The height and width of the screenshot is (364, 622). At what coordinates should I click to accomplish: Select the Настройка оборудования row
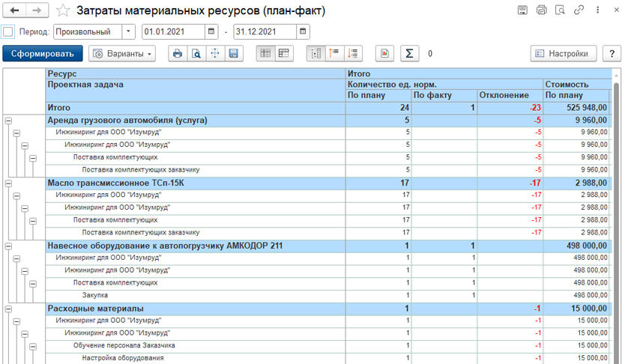(x=195, y=358)
